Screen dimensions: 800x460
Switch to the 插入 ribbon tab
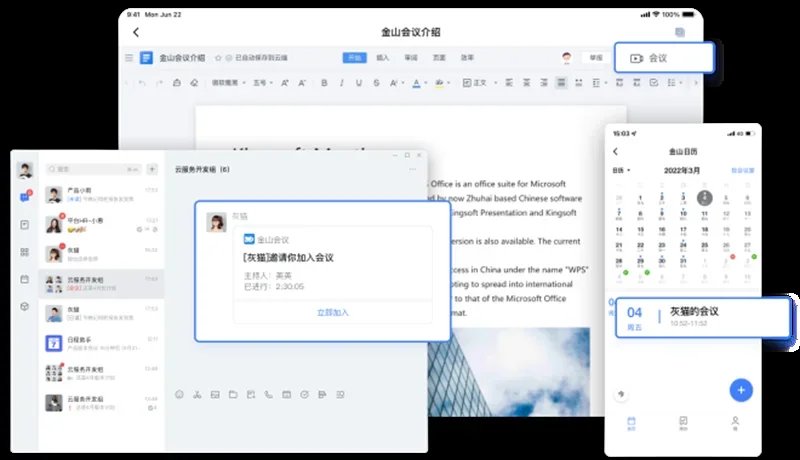coord(383,58)
